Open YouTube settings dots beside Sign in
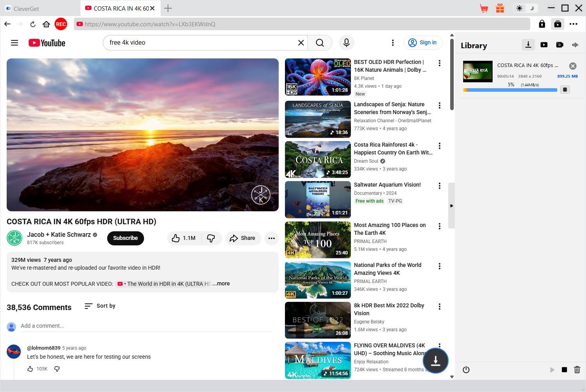Screen dimensions: 586x392 [x=393, y=43]
